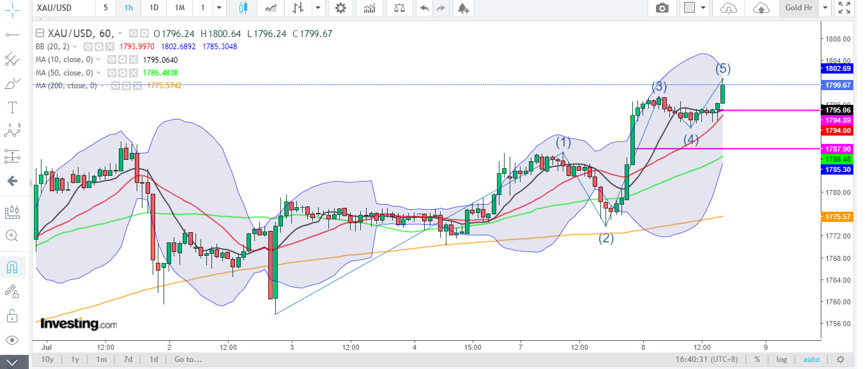
Task: Expand the time interval dropdown arrow
Action: tap(219, 8)
